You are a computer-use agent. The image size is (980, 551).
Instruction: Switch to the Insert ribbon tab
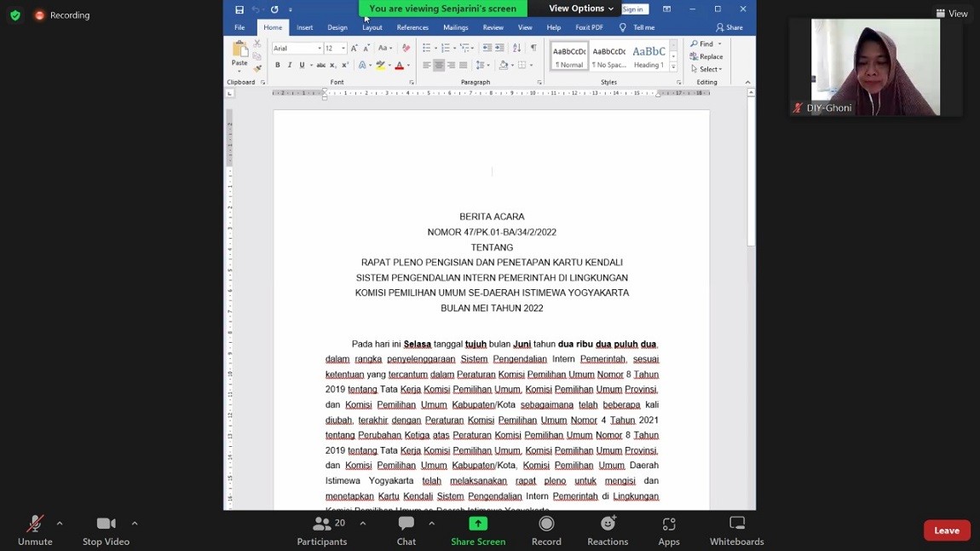click(304, 27)
